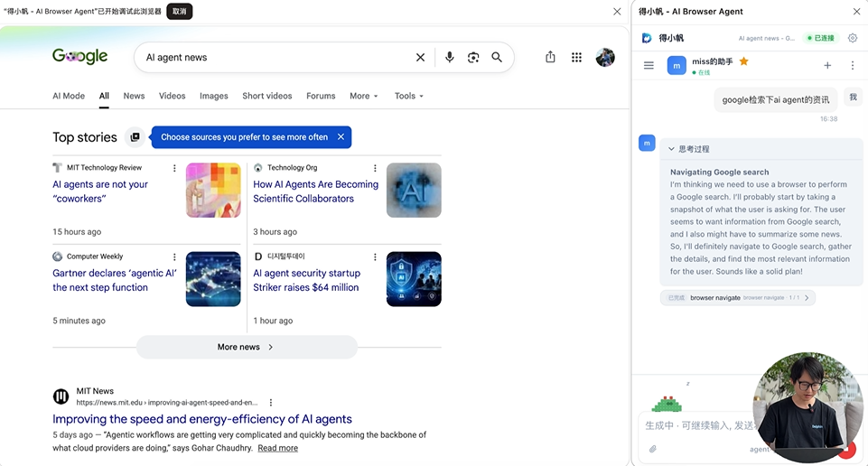Click the Top stories heading
The image size is (868, 466).
click(85, 137)
